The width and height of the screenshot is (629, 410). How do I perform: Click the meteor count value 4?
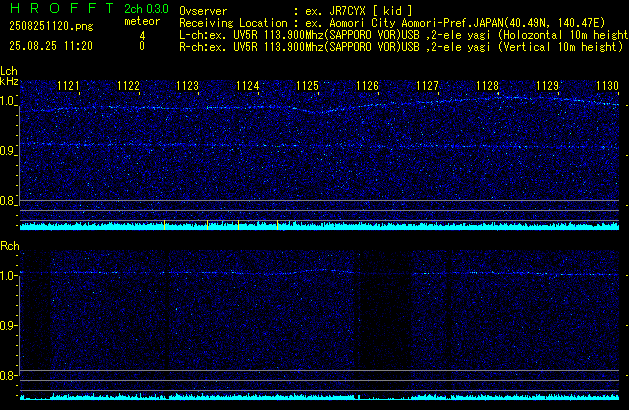coord(142,36)
